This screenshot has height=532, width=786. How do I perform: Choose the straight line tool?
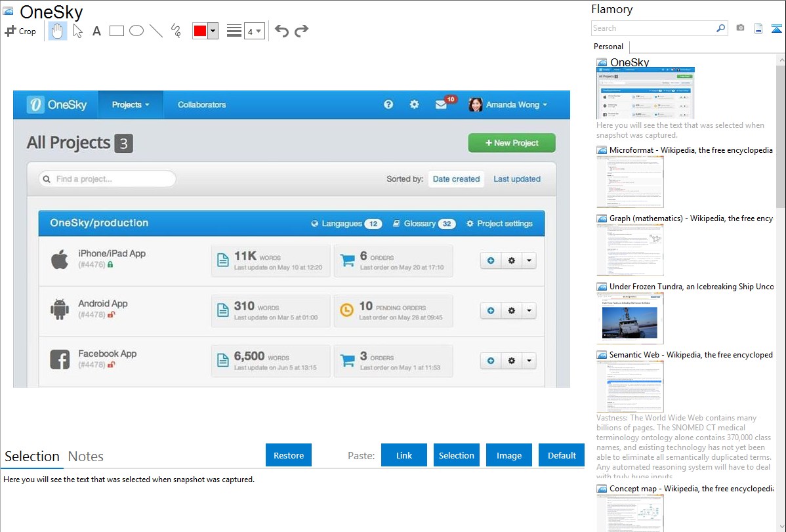click(x=156, y=31)
